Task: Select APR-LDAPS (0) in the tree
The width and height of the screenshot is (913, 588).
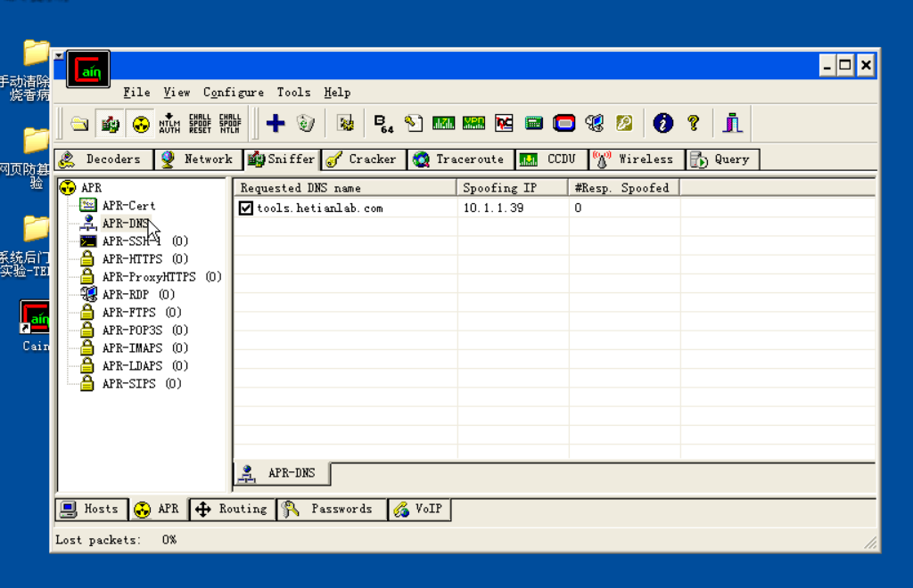Action: click(145, 366)
